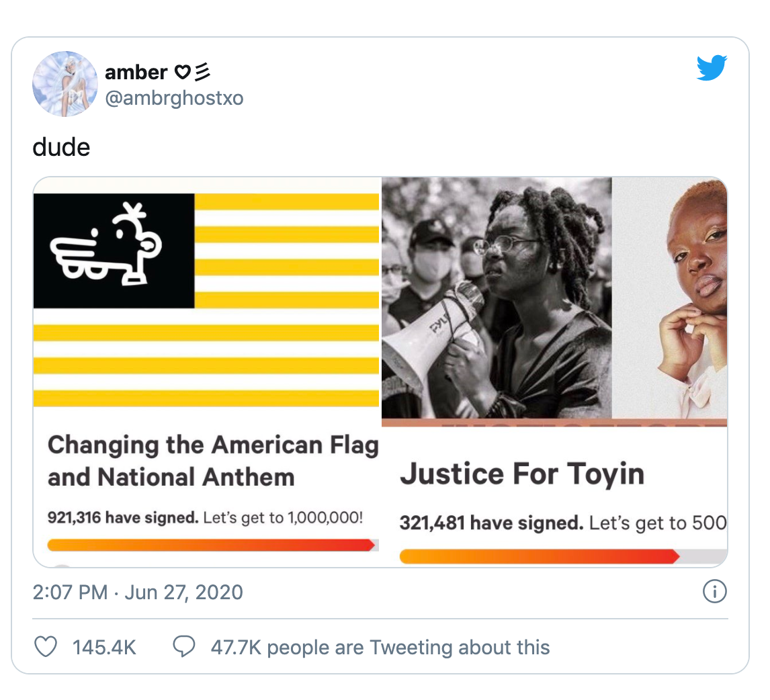The height and width of the screenshot is (700, 770).
Task: Click the 921,316 have signed text
Action: 123,517
